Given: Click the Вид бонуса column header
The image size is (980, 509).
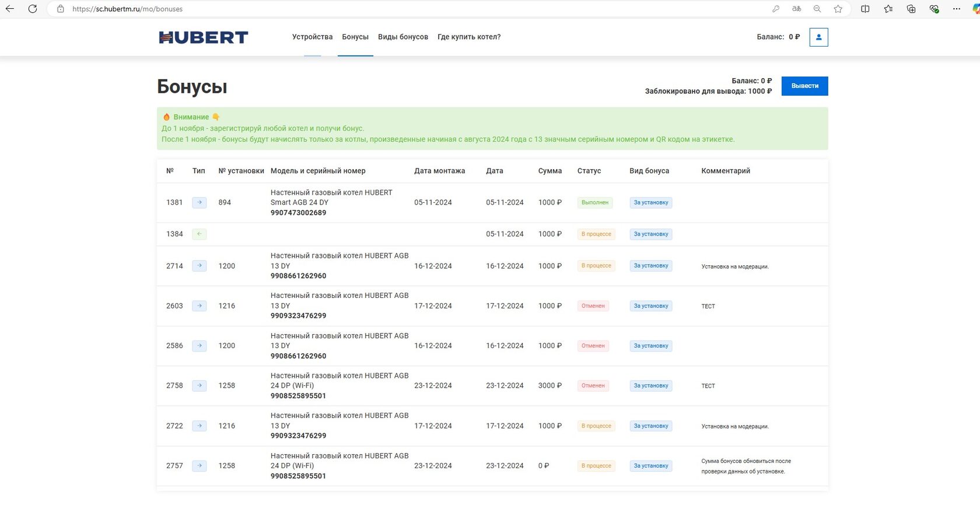Looking at the screenshot, I should (x=649, y=171).
